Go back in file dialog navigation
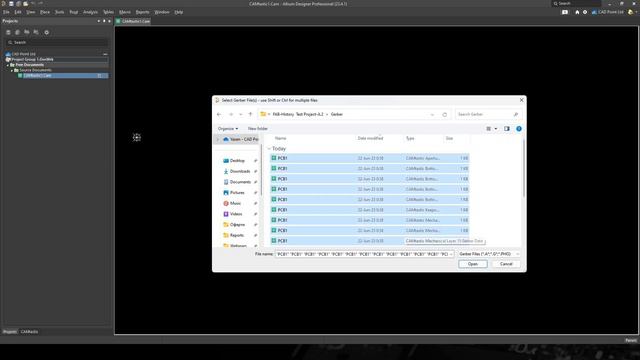The image size is (640, 360). tap(219, 114)
